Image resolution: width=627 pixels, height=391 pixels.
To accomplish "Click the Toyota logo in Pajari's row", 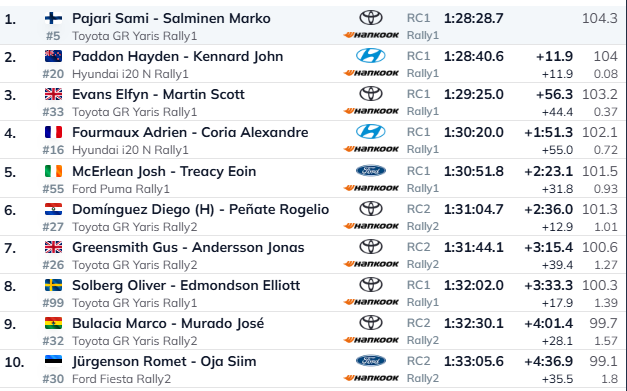I will tap(371, 18).
